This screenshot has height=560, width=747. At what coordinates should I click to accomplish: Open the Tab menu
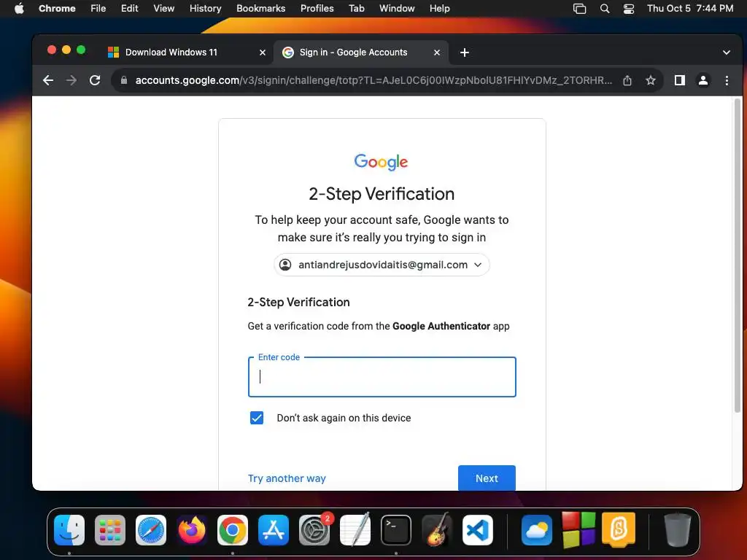click(356, 8)
